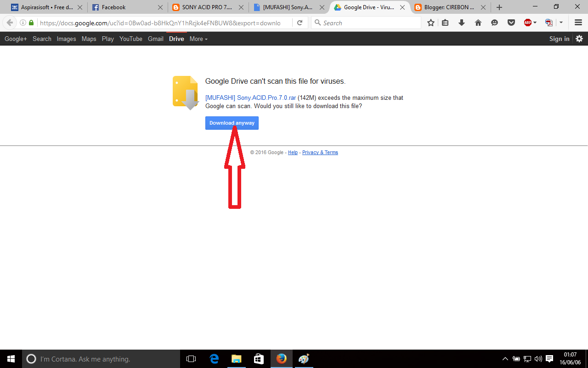Open Google+ in the Google bar
This screenshot has height=368, width=588.
pos(16,39)
